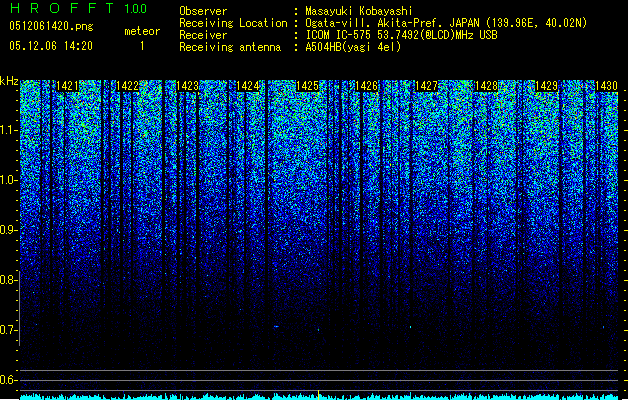The height and width of the screenshot is (400, 629).
Task: Click the meteor count label
Action: (x=142, y=31)
